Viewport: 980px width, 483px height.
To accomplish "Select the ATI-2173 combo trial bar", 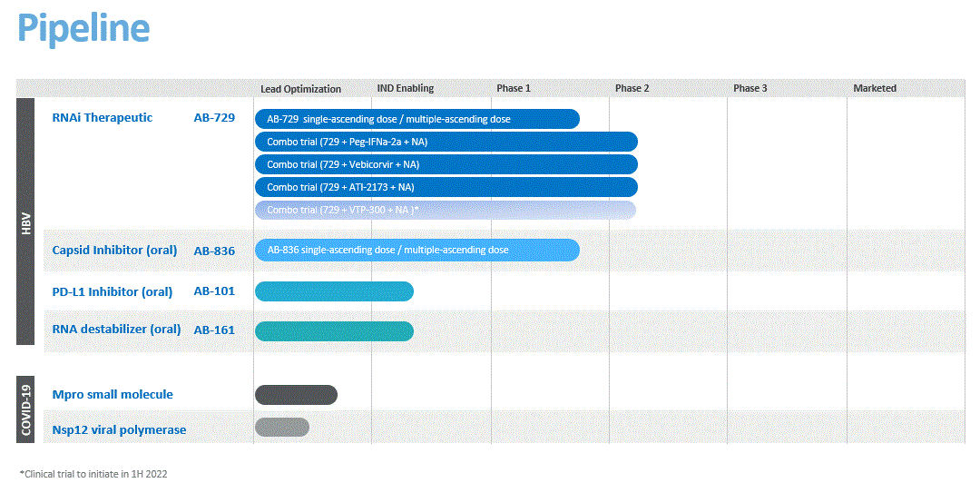I will [446, 187].
